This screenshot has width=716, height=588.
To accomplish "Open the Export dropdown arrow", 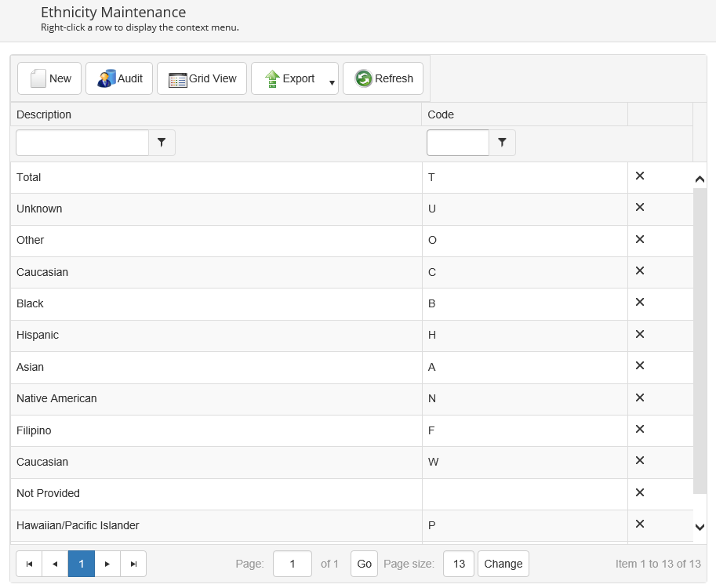I will 333,82.
